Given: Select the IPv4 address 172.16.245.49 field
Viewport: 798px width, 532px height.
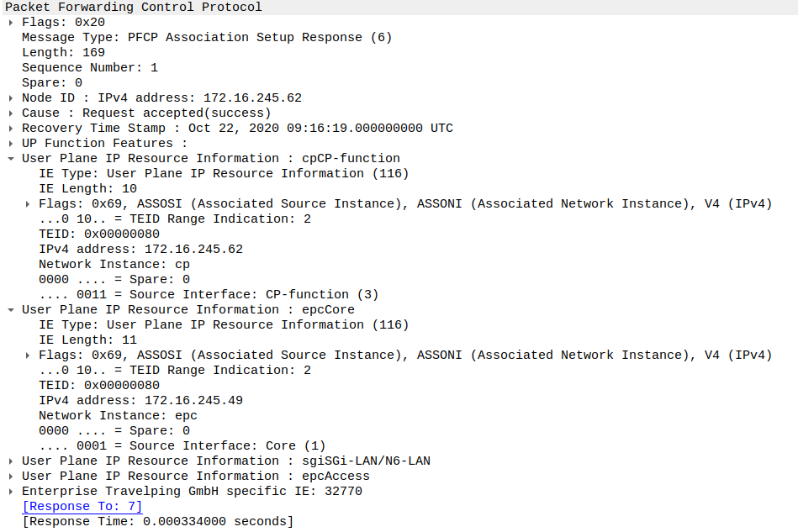Looking at the screenshot, I should point(135,400).
